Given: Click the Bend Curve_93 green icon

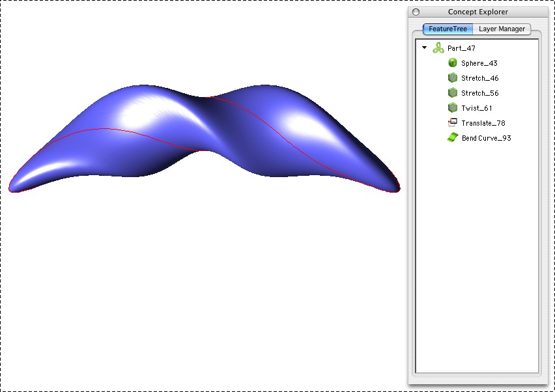Looking at the screenshot, I should (453, 138).
